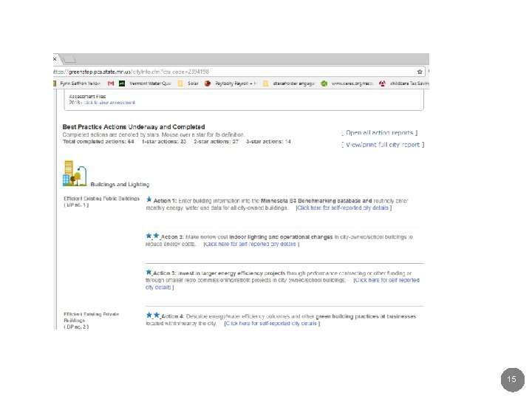This screenshot has height=399, width=532.
Task: Click the Buildings and Lighting heading
Action: pyautogui.click(x=120, y=185)
